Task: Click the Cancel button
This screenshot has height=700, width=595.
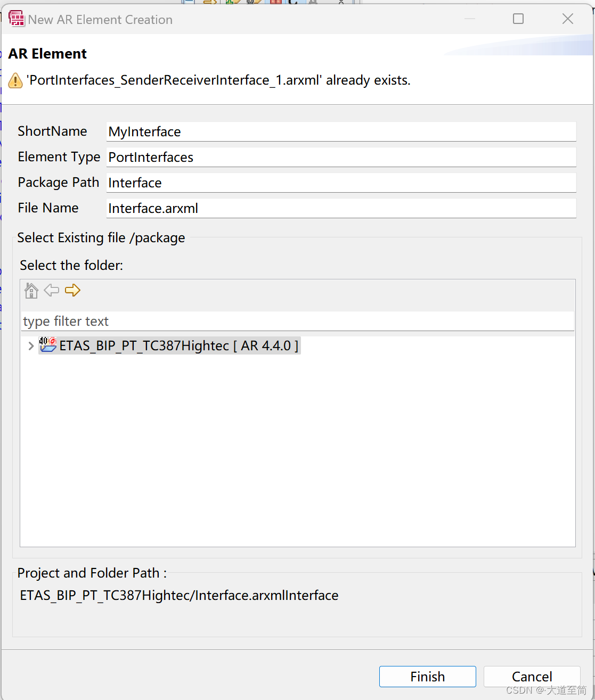Action: [x=531, y=676]
